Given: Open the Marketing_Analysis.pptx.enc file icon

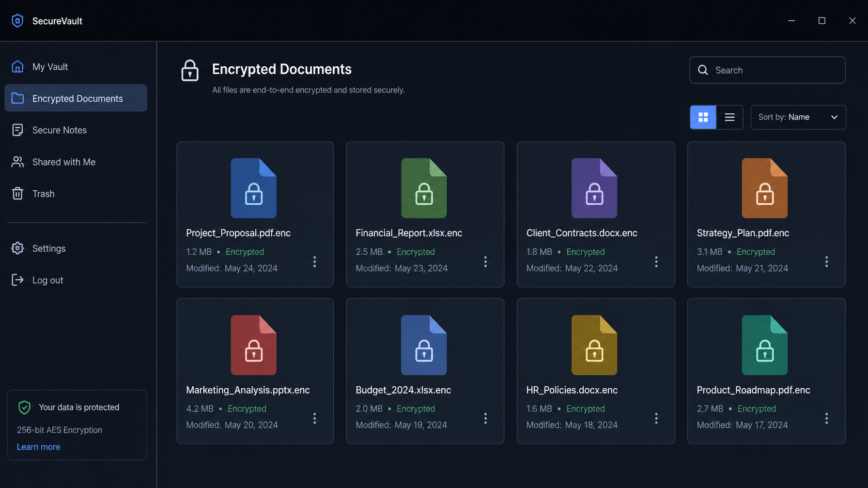Looking at the screenshot, I should (253, 345).
